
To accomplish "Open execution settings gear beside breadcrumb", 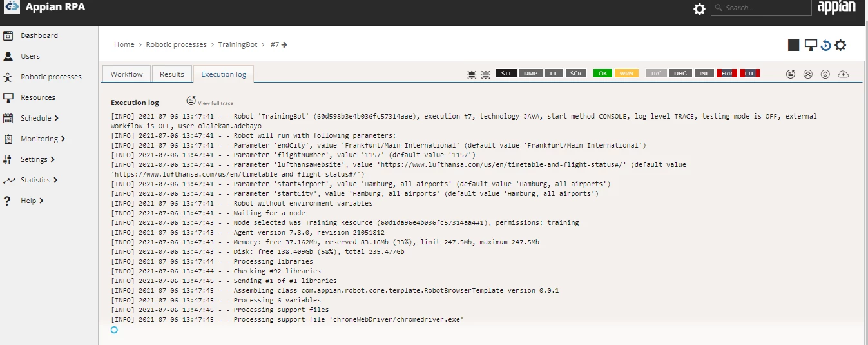I will [x=840, y=45].
